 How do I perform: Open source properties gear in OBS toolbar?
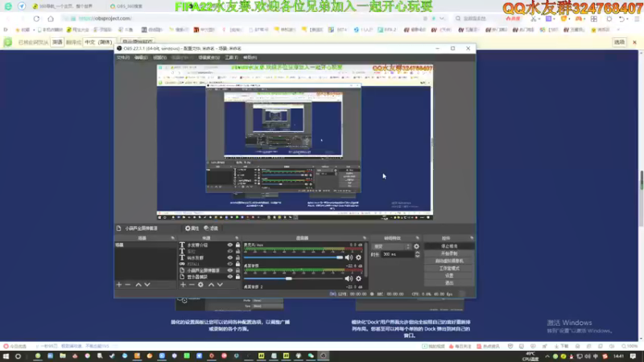pyautogui.click(x=192, y=228)
